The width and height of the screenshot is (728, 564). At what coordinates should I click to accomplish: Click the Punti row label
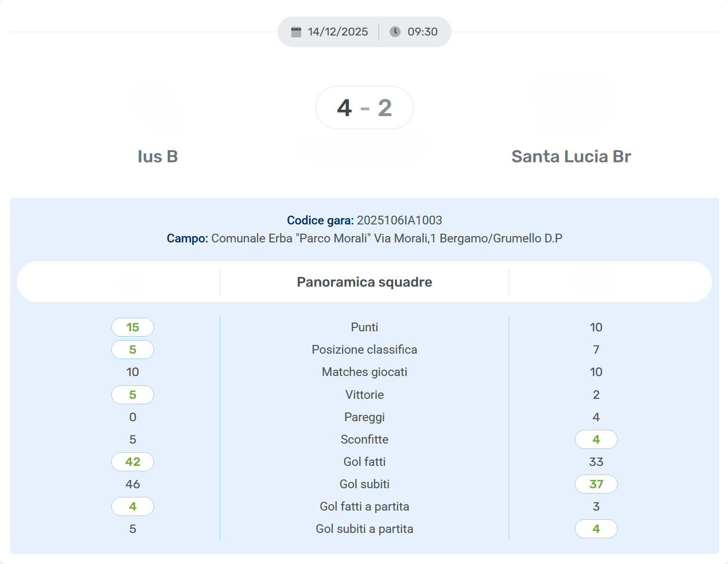point(364,327)
